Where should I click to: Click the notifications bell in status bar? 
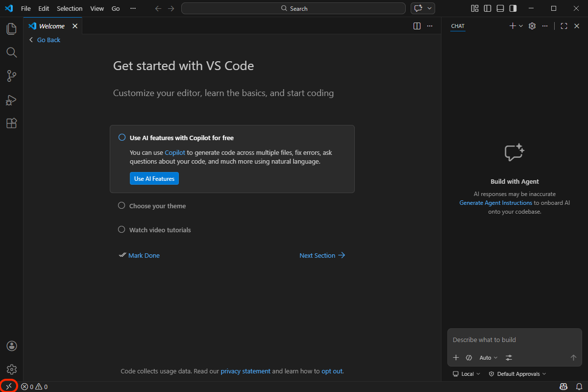pyautogui.click(x=579, y=387)
